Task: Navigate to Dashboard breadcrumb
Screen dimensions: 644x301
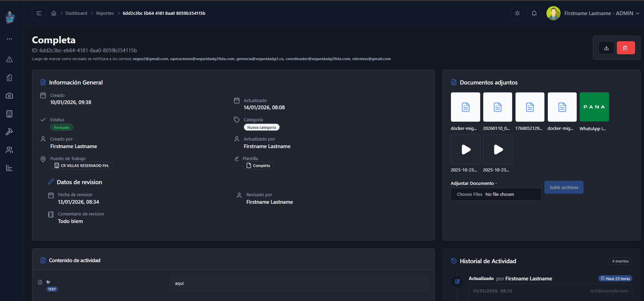Action: pos(76,13)
